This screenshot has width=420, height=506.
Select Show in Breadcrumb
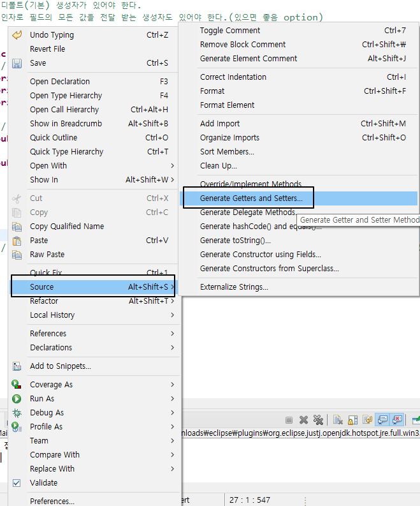(x=93, y=124)
